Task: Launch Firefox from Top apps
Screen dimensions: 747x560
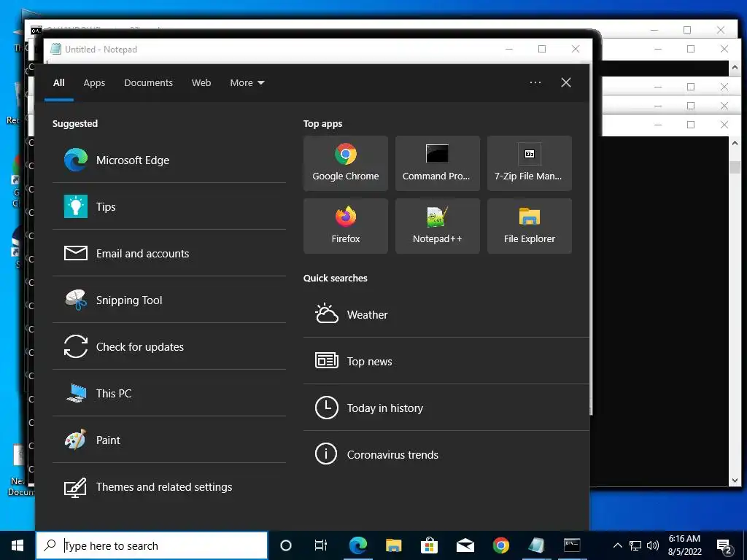Action: pyautogui.click(x=345, y=226)
